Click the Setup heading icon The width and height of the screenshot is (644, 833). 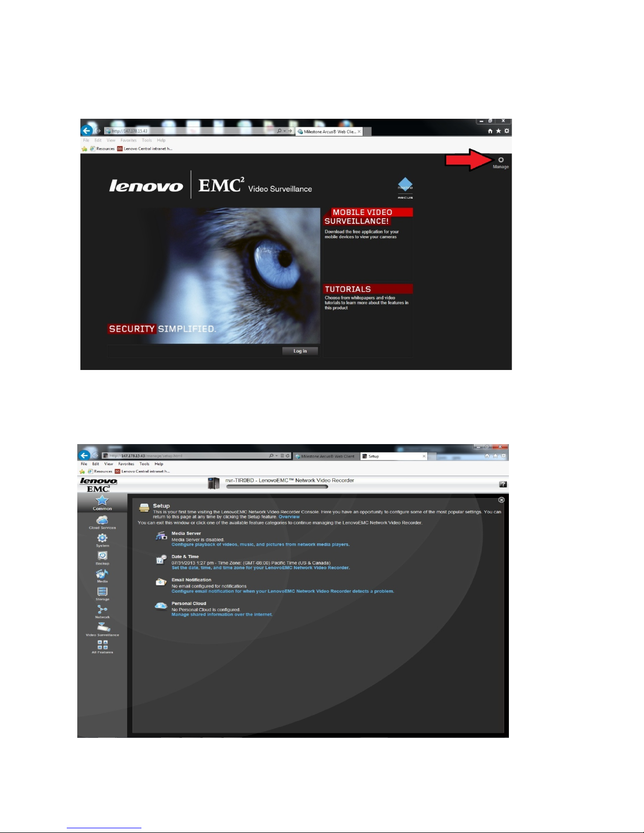[144, 508]
